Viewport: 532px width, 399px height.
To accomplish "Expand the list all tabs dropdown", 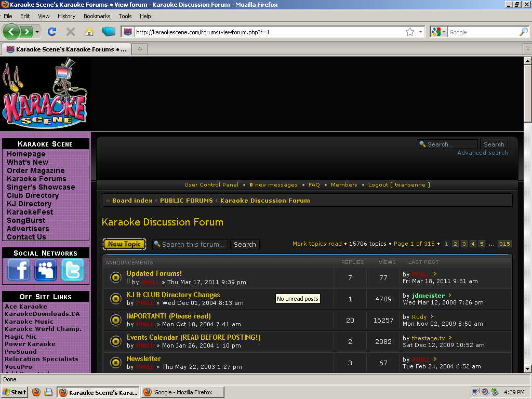I will (527, 49).
